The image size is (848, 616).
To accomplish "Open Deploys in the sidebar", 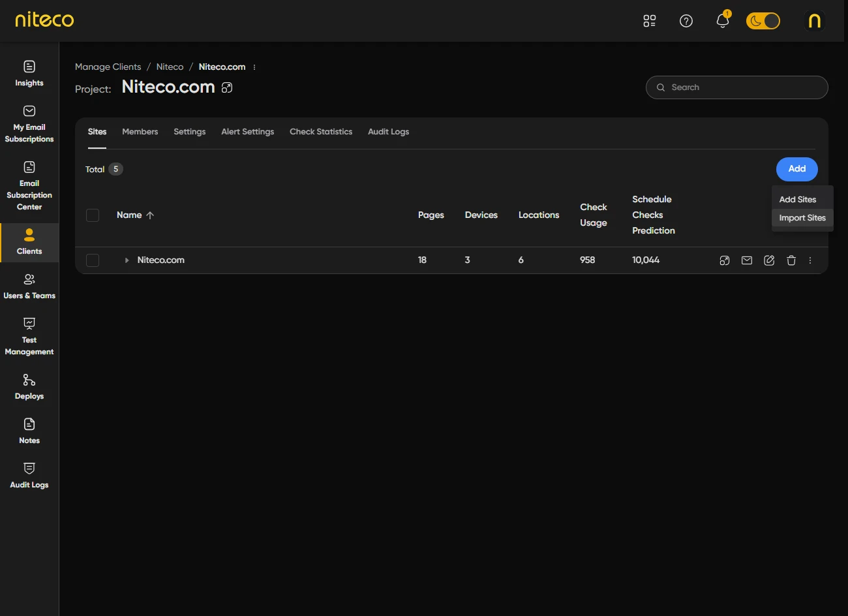I will click(x=29, y=387).
